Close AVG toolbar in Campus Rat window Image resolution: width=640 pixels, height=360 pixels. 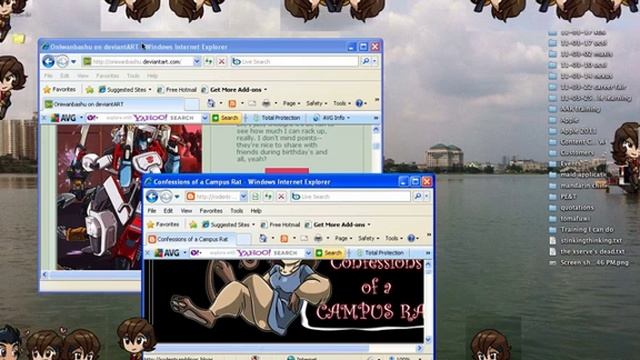(x=148, y=253)
